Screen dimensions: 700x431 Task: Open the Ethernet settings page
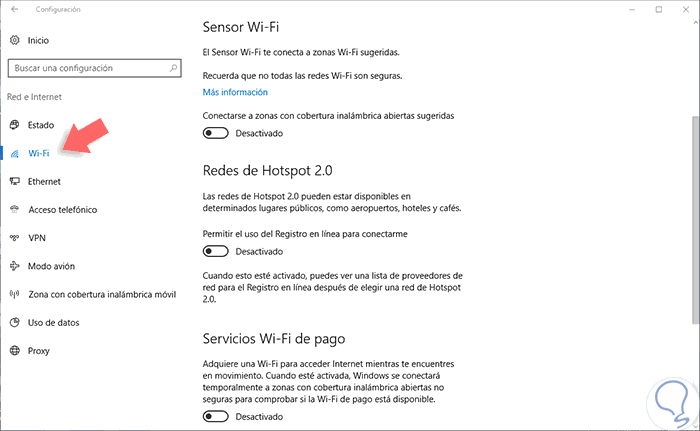point(44,181)
